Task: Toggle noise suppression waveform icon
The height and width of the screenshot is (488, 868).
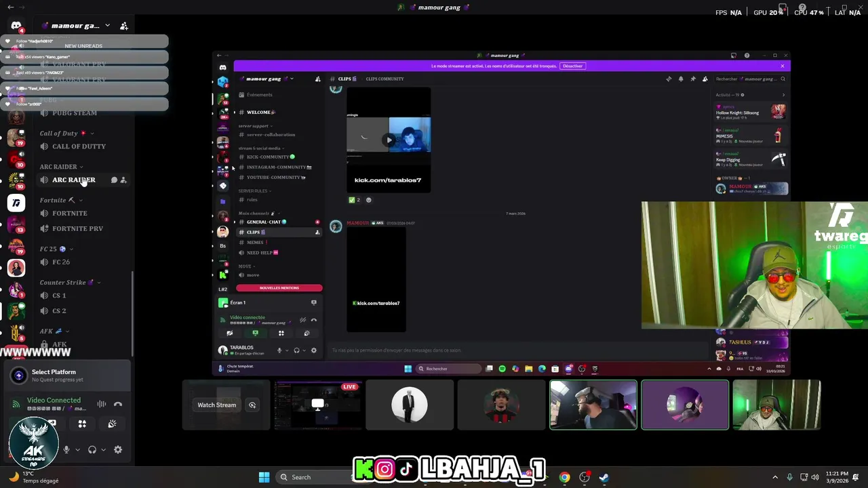Action: coord(101,404)
